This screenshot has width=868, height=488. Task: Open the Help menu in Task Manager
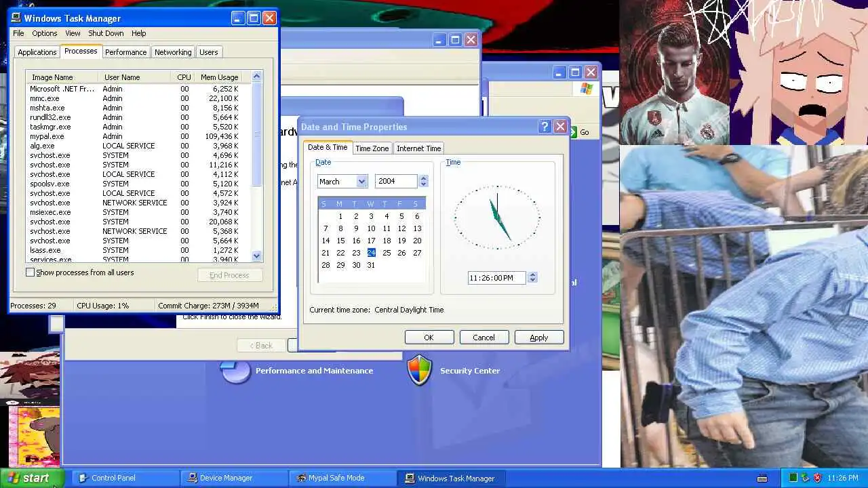(x=138, y=33)
